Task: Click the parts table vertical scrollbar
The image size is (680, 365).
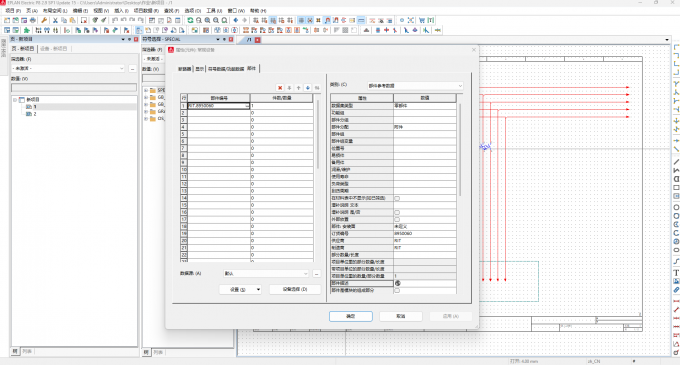Action: point(319,134)
